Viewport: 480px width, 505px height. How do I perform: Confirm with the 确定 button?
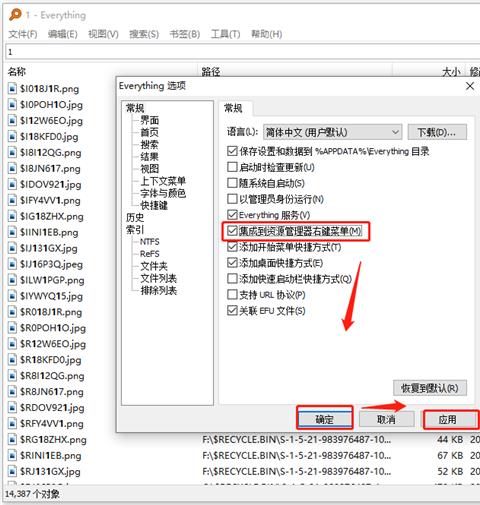325,419
